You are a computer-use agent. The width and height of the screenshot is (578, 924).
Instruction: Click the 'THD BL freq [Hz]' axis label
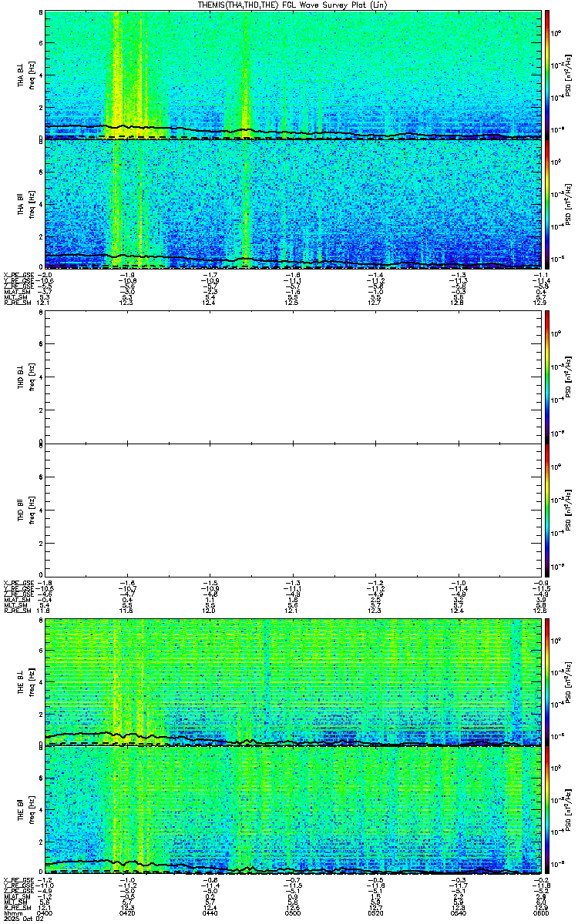pyautogui.click(x=26, y=377)
